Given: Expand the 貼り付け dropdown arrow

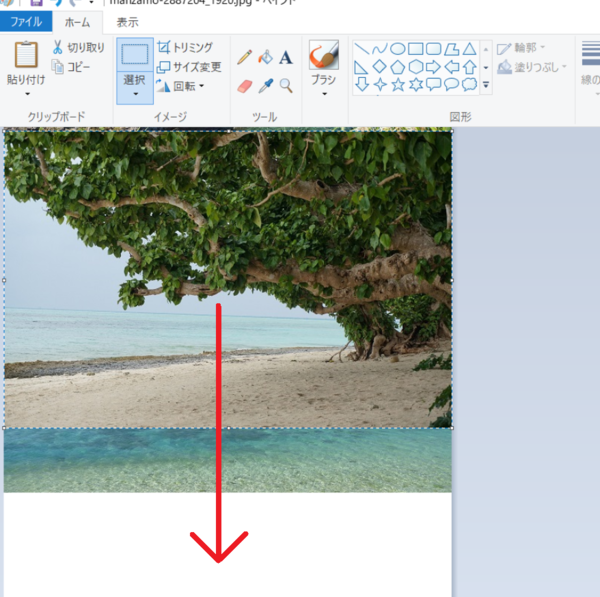Looking at the screenshot, I should pyautogui.click(x=27, y=93).
